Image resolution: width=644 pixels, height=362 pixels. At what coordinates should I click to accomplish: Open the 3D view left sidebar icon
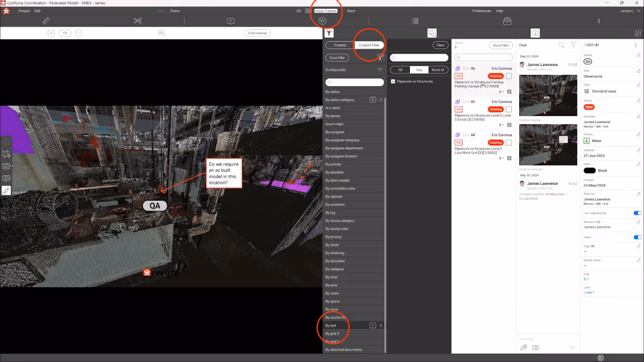6,178
